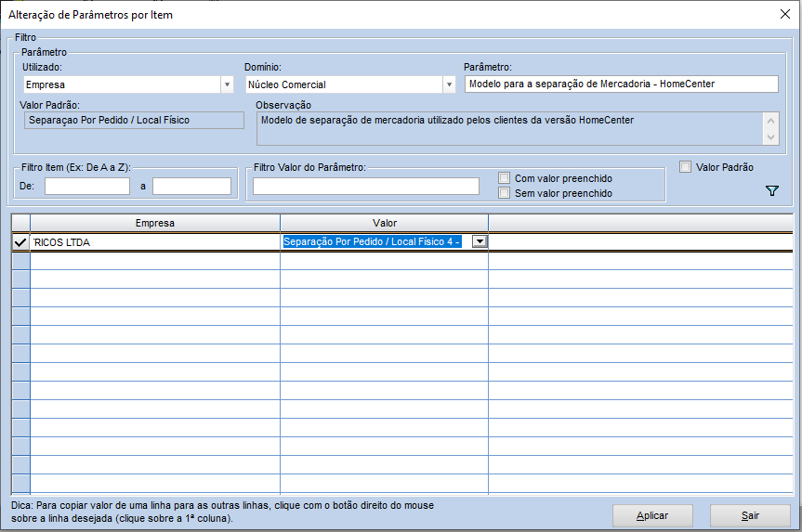This screenshot has width=802, height=532.
Task: Focus the Filtro Item De field
Action: (87, 186)
